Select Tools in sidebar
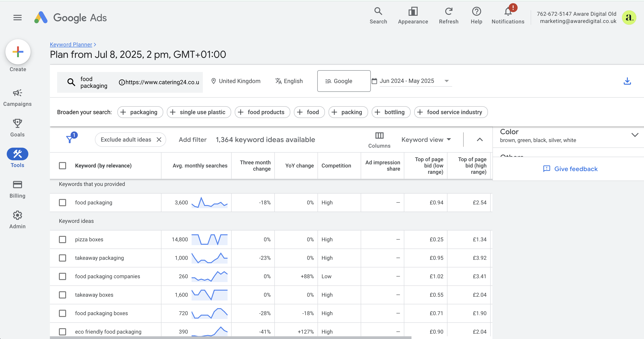 click(x=18, y=158)
